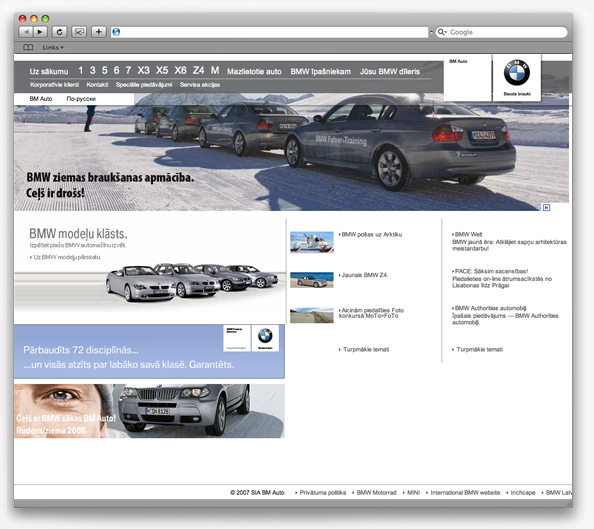Open Speciālie piedāvājumi link
Image resolution: width=594 pixels, height=529 pixels.
click(144, 85)
